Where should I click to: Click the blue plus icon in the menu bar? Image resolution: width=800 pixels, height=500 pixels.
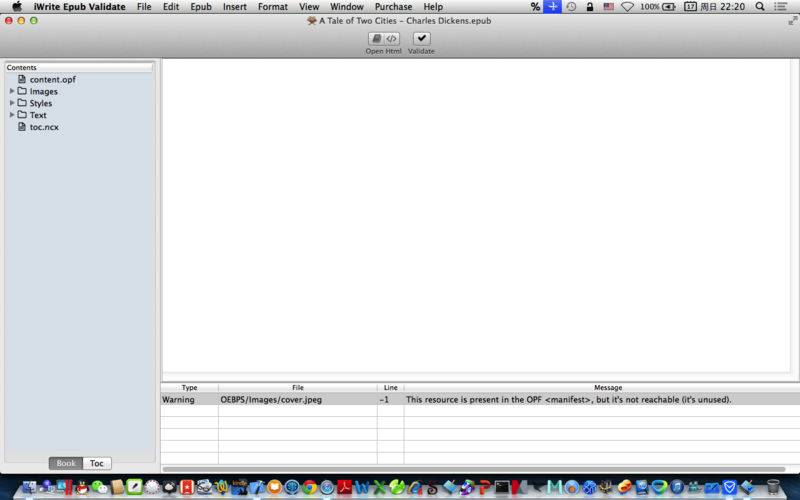click(553, 7)
